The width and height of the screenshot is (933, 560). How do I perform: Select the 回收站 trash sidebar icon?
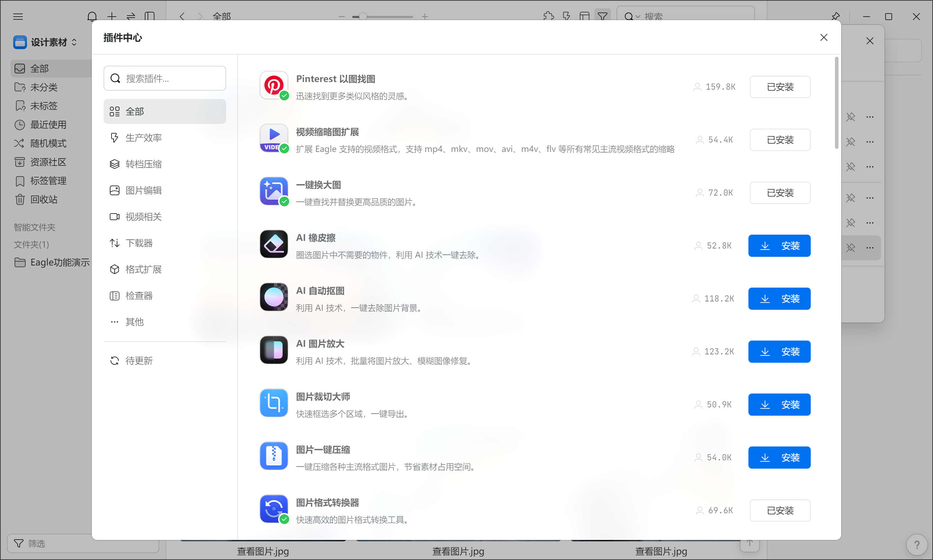[x=20, y=200]
